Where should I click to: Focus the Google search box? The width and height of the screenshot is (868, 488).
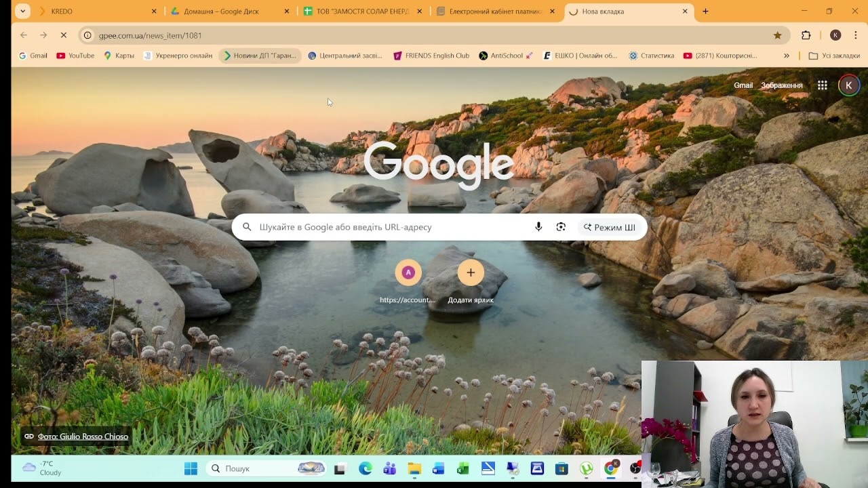tap(439, 227)
